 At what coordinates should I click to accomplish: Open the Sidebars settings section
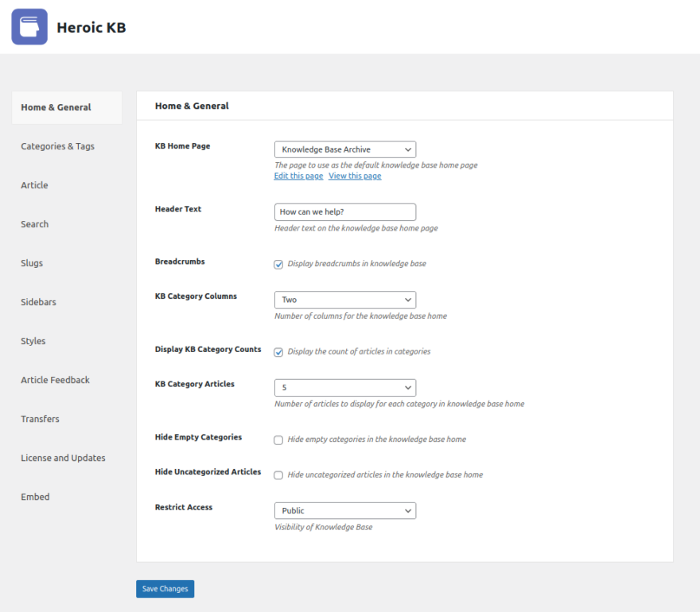[37, 302]
